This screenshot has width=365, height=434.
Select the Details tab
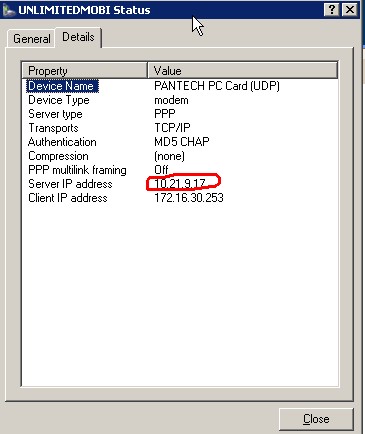[78, 37]
